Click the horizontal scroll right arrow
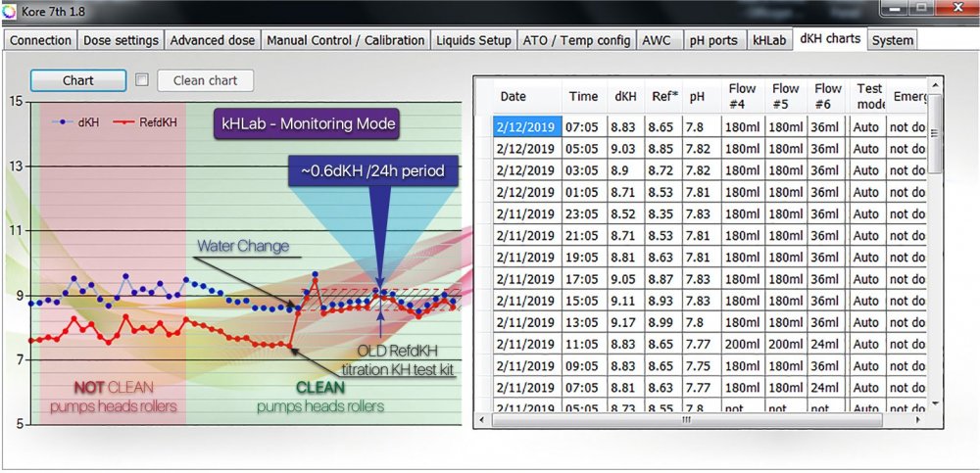Image resolution: width=980 pixels, height=473 pixels. tap(919, 419)
